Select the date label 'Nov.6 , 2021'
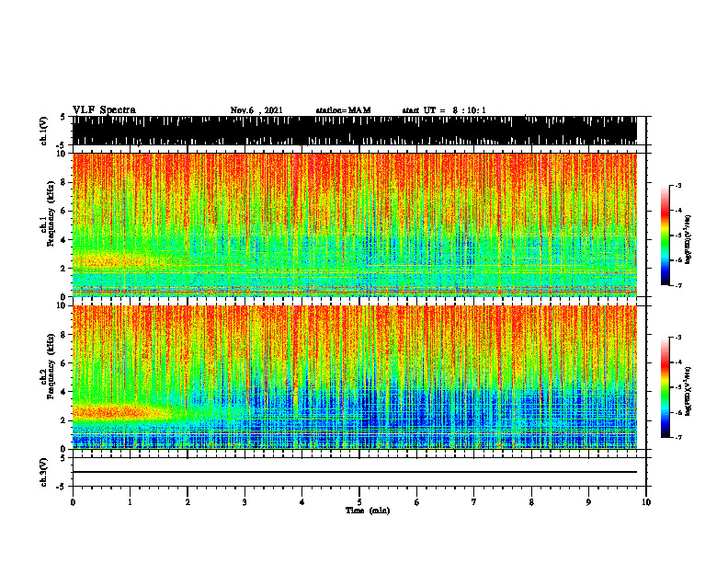728x563 pixels. pyautogui.click(x=256, y=110)
